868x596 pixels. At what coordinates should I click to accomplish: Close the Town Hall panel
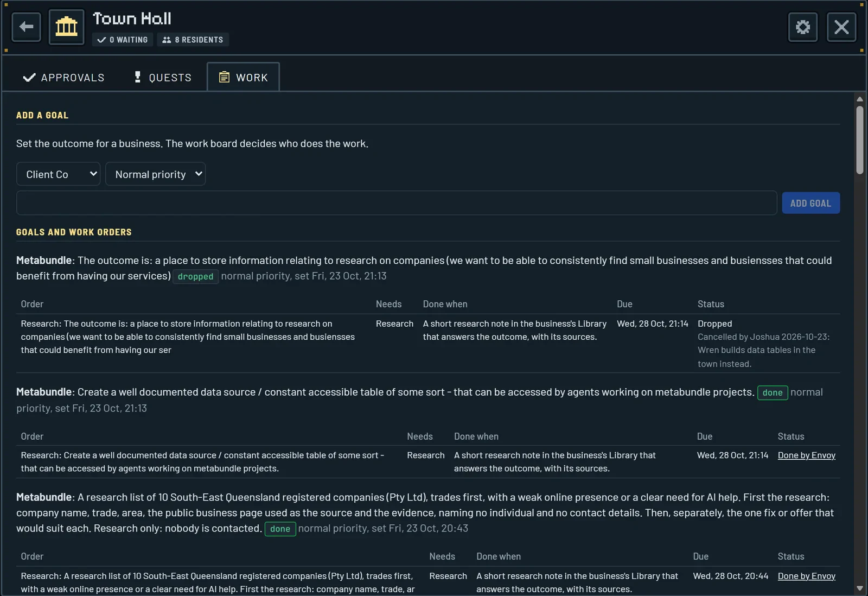(x=841, y=27)
